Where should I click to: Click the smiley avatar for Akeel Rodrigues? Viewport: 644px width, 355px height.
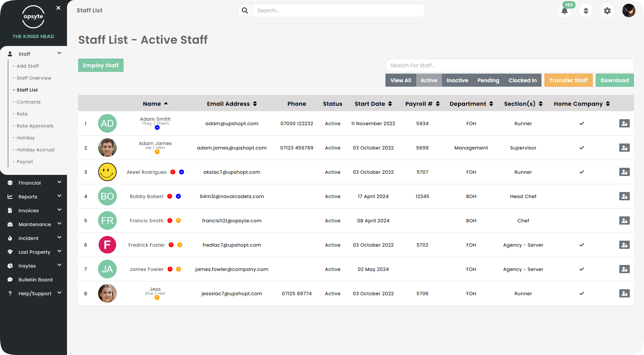[107, 172]
